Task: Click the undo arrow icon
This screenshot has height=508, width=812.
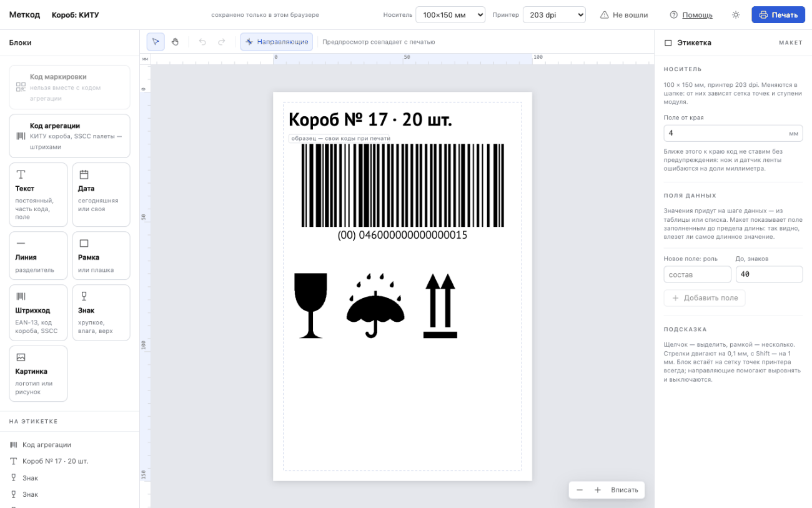Action: [202, 42]
